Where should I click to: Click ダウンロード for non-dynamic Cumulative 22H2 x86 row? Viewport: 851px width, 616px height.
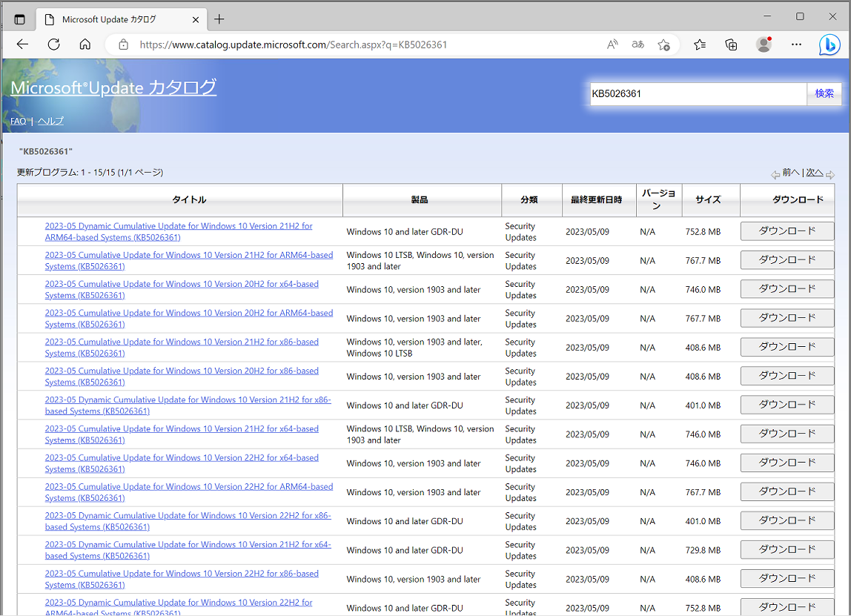[787, 578]
